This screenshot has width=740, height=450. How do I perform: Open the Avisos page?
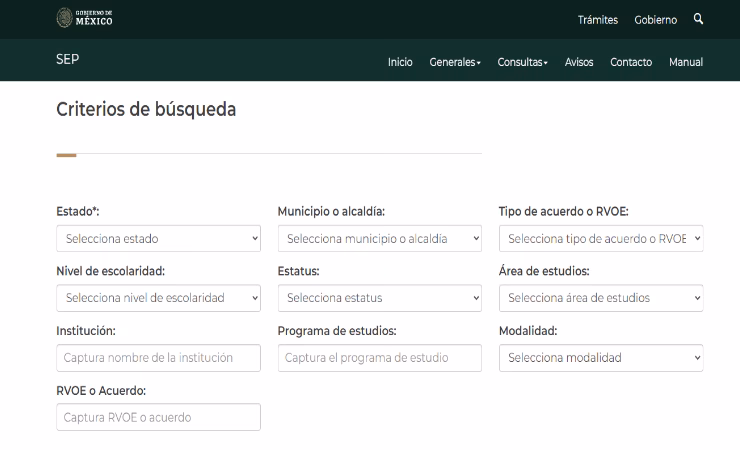tap(579, 62)
